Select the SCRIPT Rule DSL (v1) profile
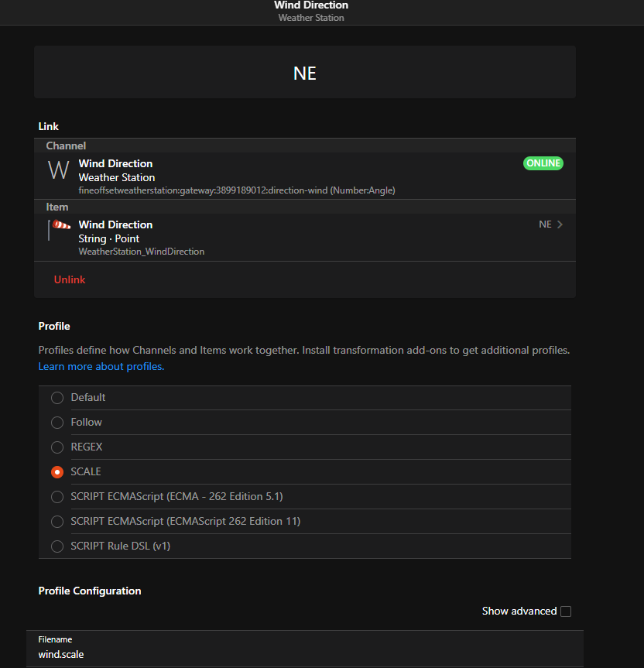The width and height of the screenshot is (644, 668). pyautogui.click(x=57, y=546)
